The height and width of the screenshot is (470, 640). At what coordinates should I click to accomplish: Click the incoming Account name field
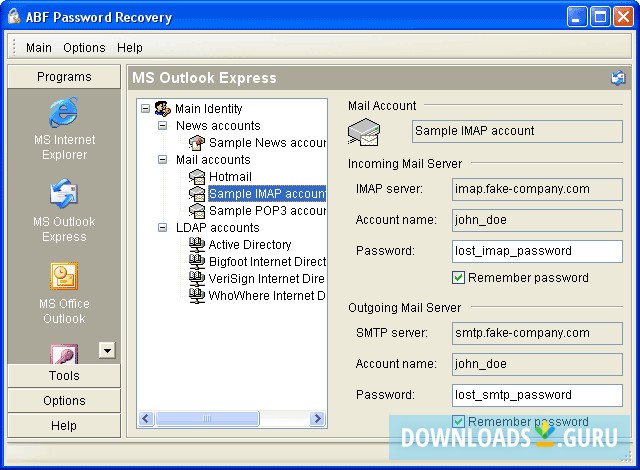point(537,220)
